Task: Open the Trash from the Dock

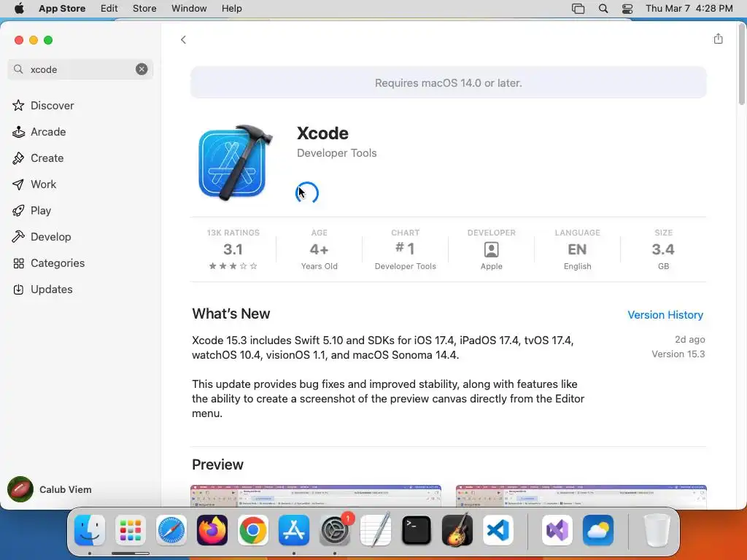Action: coord(657,529)
